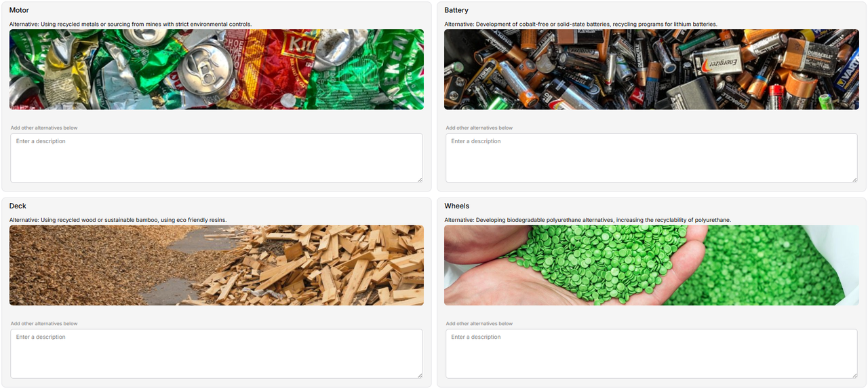Screen dimensions: 868x389
Task: Click the Motor description text area
Action: click(x=216, y=158)
